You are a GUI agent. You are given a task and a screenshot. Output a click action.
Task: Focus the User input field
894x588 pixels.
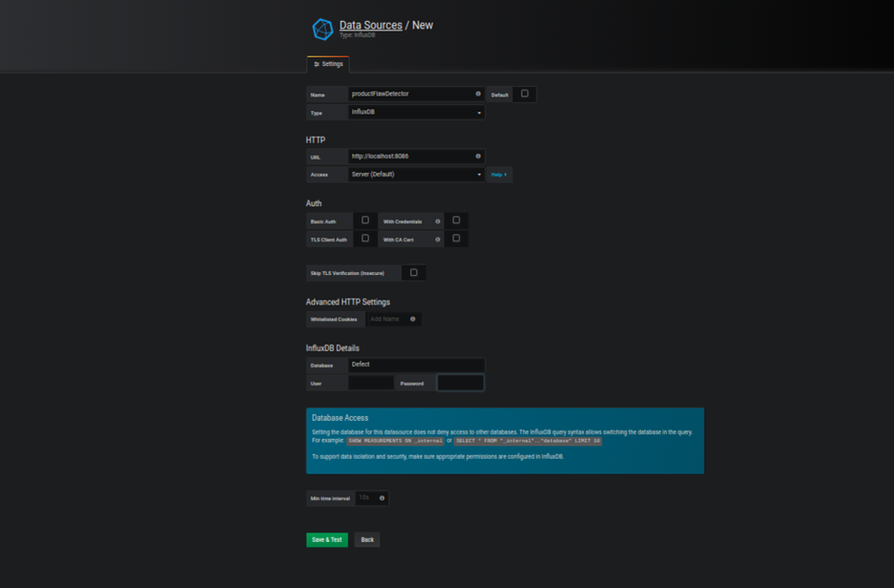pos(371,383)
